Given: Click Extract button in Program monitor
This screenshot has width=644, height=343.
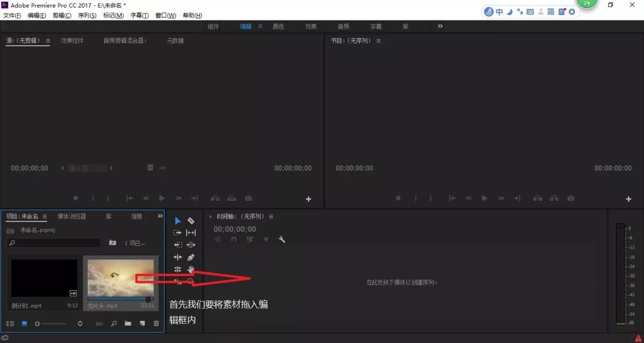Looking at the screenshot, I should (x=554, y=199).
